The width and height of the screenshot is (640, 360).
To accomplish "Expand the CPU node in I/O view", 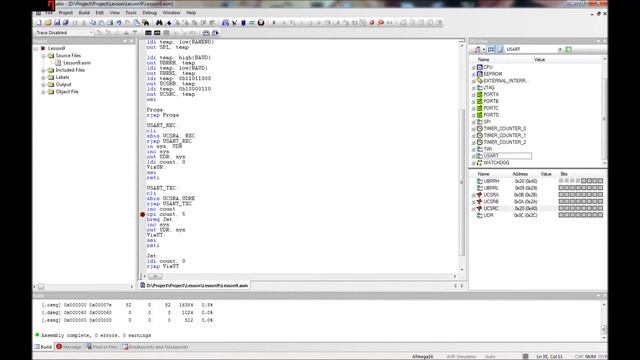I will [473, 67].
